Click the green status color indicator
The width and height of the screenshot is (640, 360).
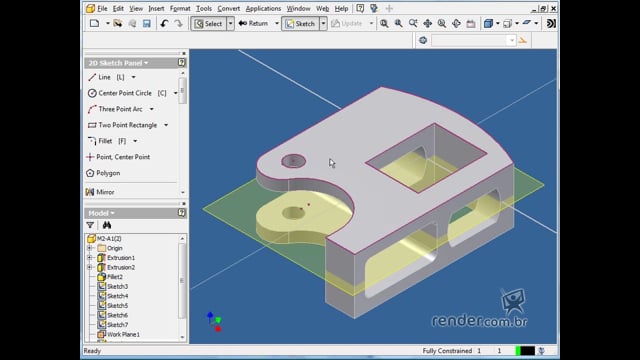pyautogui.click(x=518, y=351)
